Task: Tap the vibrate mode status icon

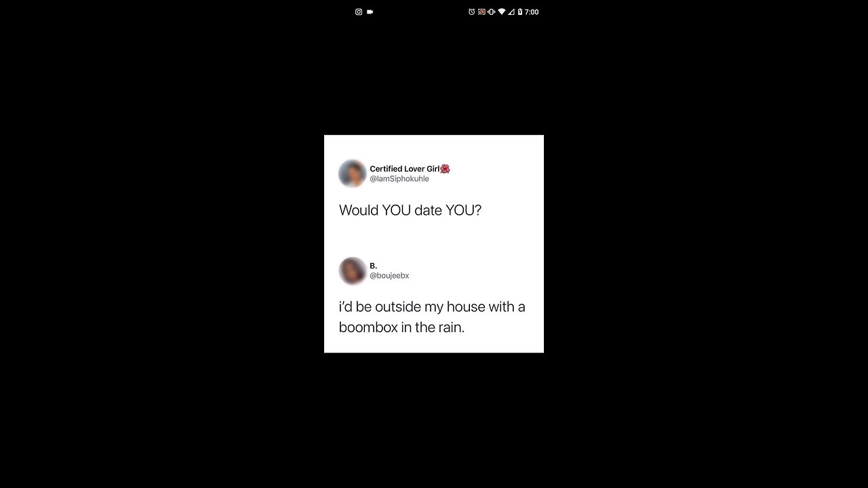Action: (491, 12)
